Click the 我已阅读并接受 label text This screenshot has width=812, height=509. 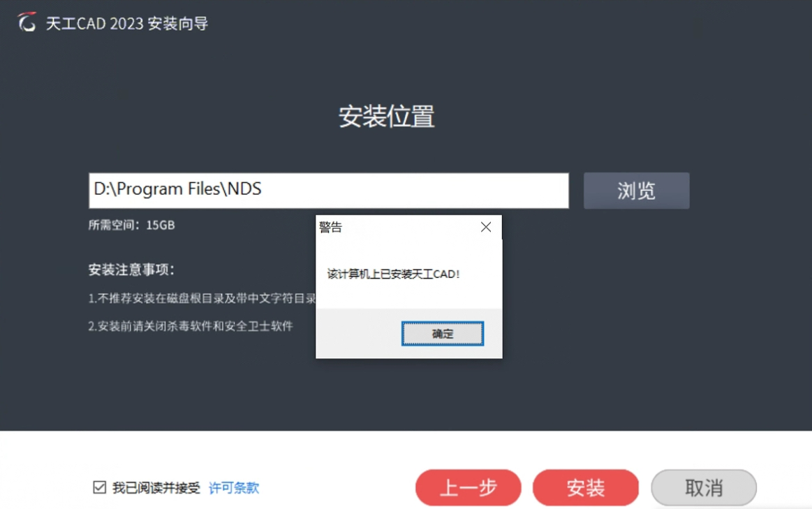point(156,488)
